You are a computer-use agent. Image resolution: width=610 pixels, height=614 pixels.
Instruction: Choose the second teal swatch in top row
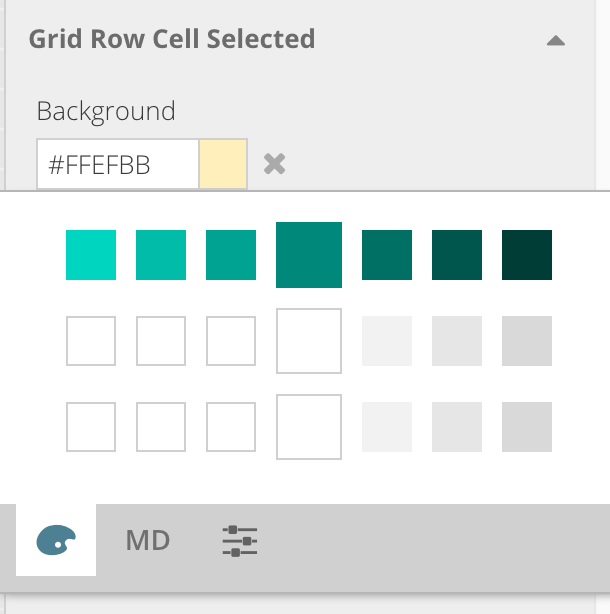(x=161, y=255)
